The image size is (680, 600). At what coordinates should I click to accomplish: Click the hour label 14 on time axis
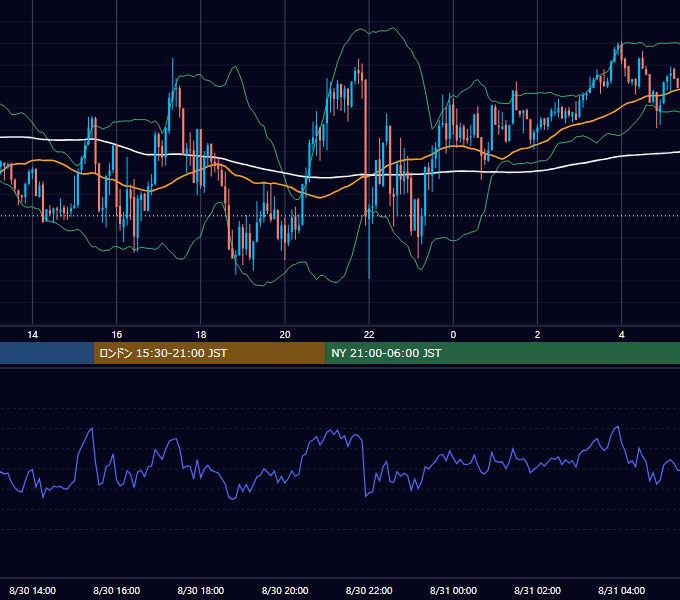[33, 335]
